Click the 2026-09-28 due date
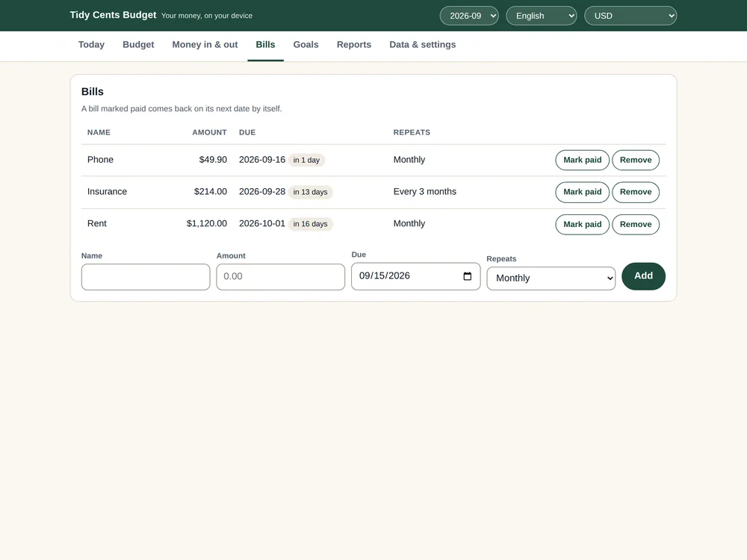 point(262,191)
